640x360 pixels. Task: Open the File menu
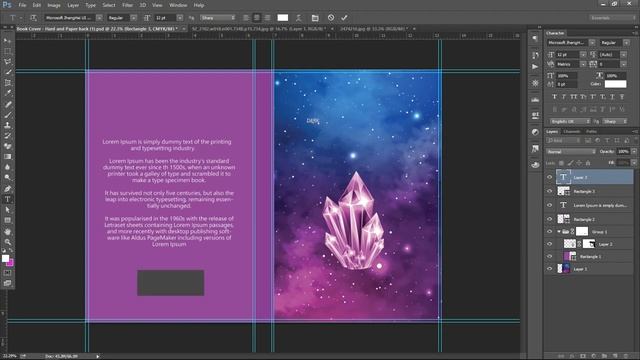22,5
